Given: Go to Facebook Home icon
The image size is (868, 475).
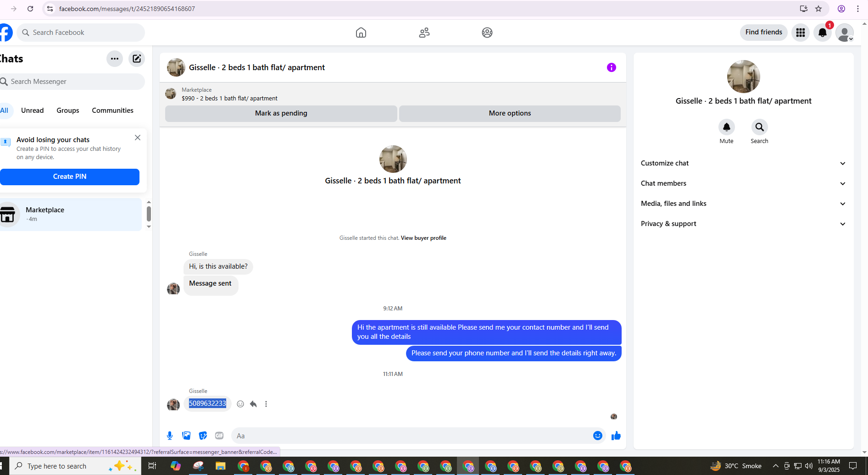Looking at the screenshot, I should point(361,33).
